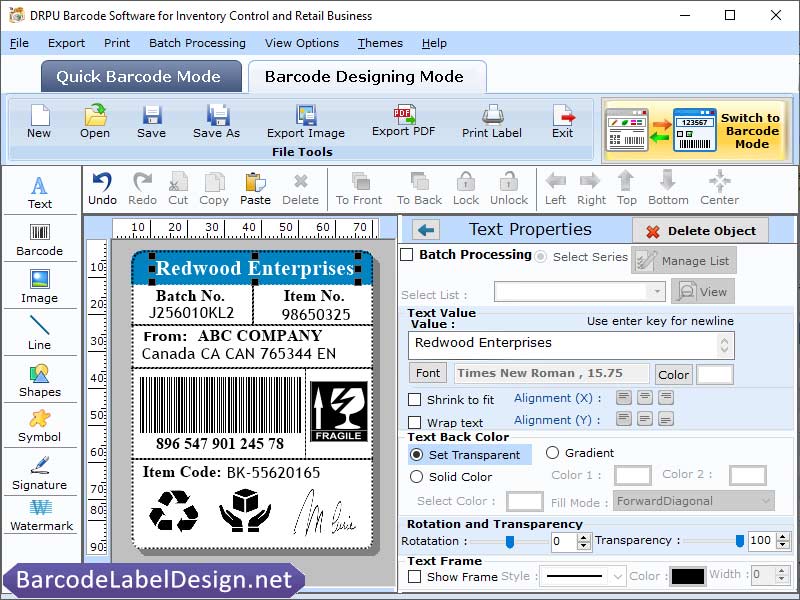Create a new label with New icon
The height and width of the screenshot is (600, 800).
coord(39,119)
